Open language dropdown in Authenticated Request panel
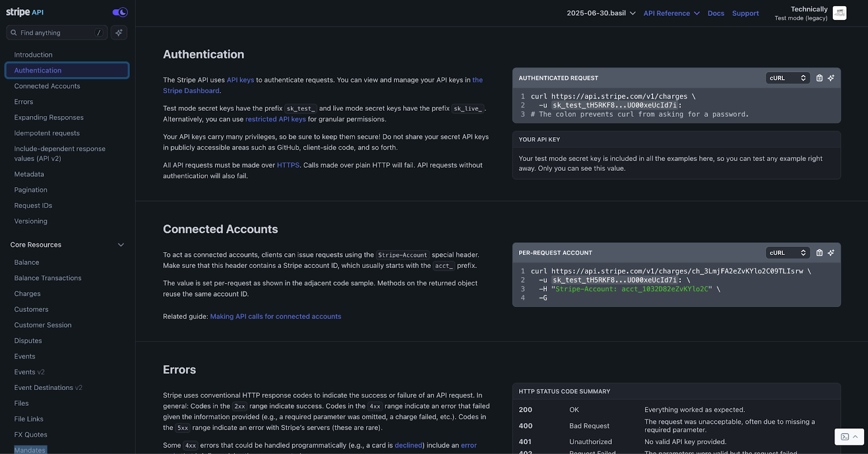868x454 pixels. [788, 78]
